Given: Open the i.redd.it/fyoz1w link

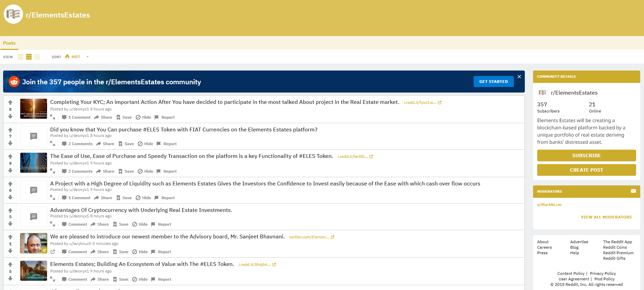Looking at the screenshot, I should (x=422, y=103).
